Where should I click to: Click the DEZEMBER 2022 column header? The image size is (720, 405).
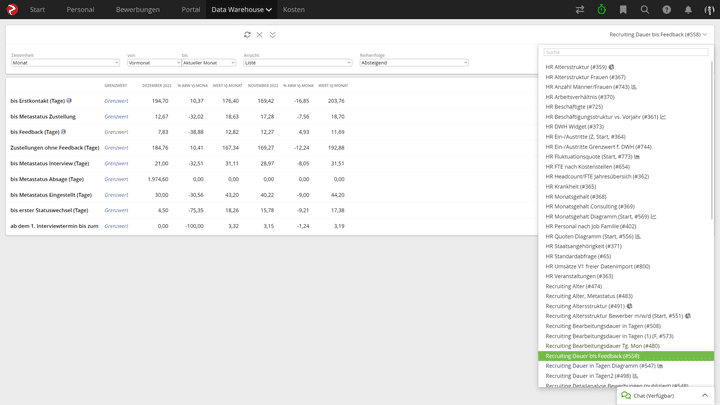coord(157,86)
